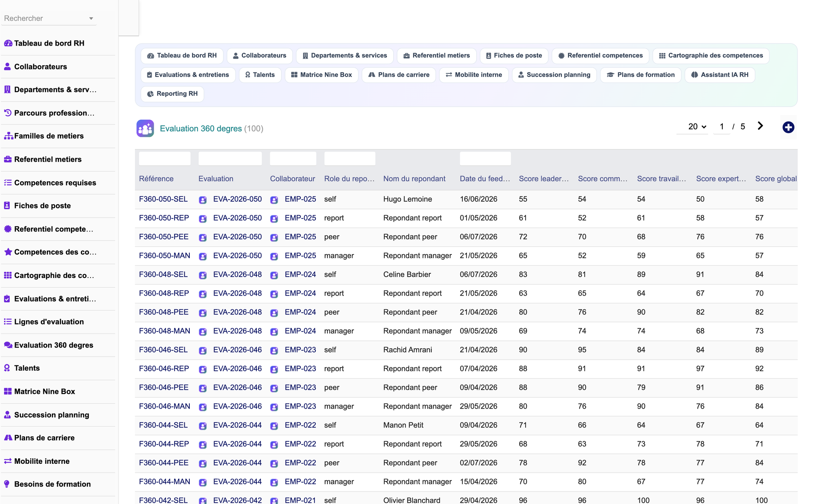Click the Competences des collaborateurs star icon
Viewport: 815px width, 504px height.
pos(8,252)
